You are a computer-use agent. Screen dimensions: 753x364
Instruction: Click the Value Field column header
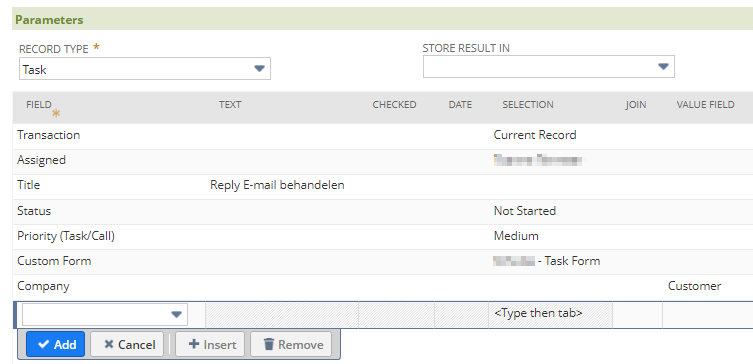tap(705, 105)
